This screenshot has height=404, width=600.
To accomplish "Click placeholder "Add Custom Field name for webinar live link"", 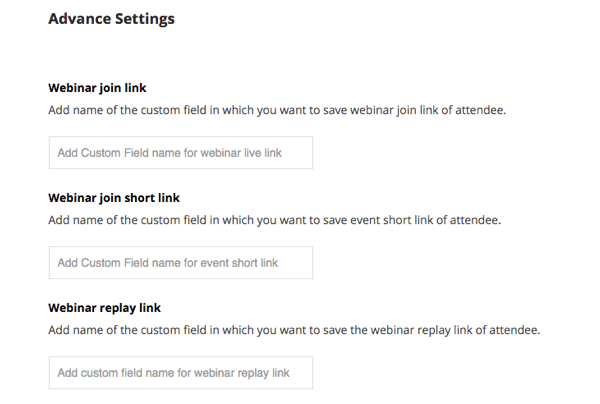I will (167, 153).
